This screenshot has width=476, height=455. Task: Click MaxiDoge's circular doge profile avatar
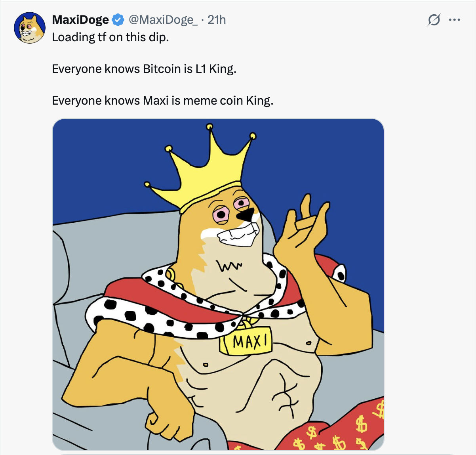[x=30, y=27]
